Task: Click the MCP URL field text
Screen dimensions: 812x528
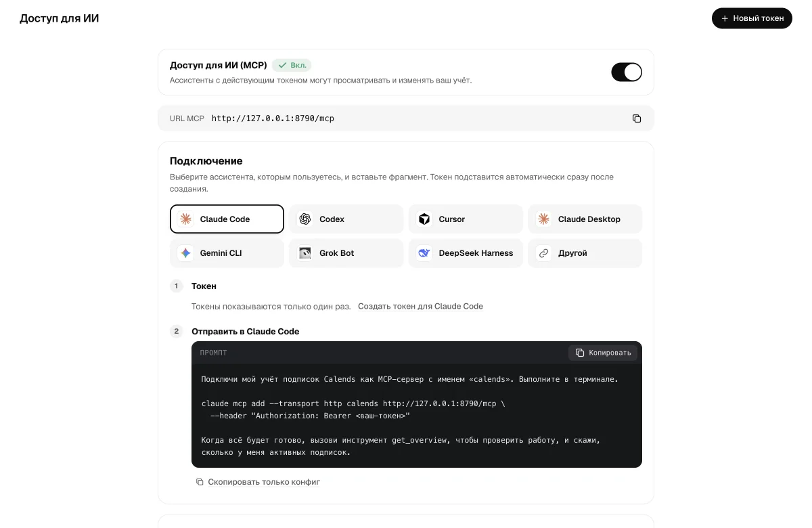Action: click(x=273, y=118)
